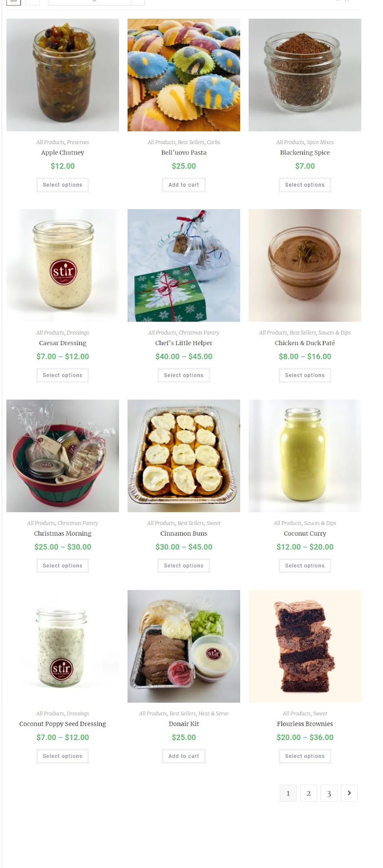The width and height of the screenshot is (383, 868).
Task: Switch to grid view layout
Action: click(x=13, y=1)
